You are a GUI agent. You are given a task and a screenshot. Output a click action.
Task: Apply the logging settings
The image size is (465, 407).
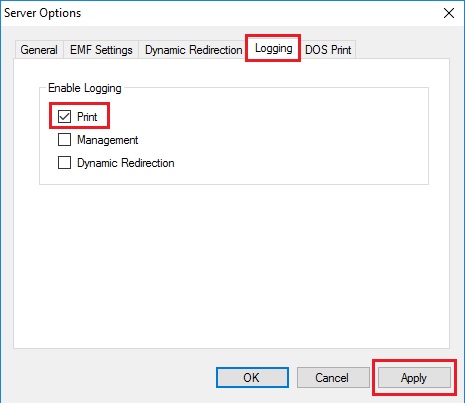tap(414, 378)
